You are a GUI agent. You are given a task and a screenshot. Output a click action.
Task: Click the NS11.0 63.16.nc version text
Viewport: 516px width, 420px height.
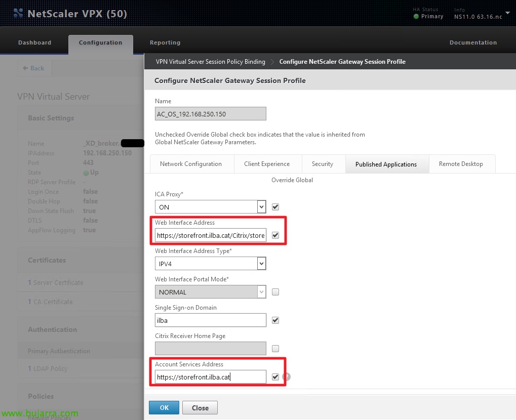478,16
